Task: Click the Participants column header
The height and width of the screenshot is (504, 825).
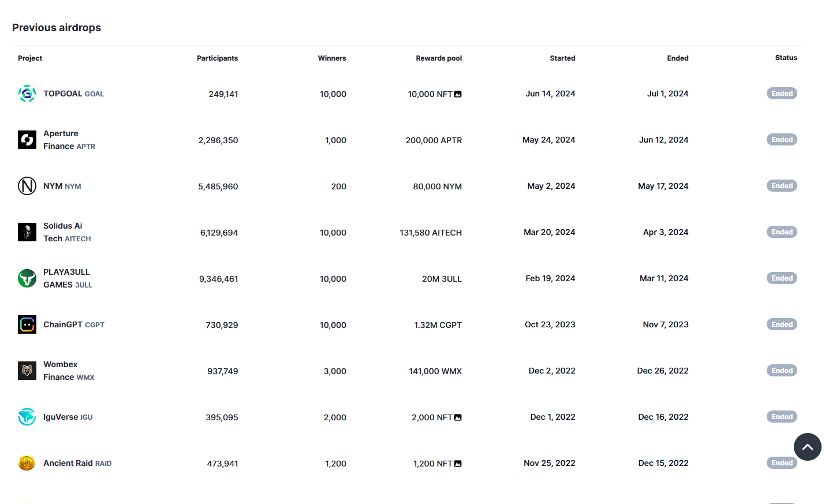Action: (217, 58)
